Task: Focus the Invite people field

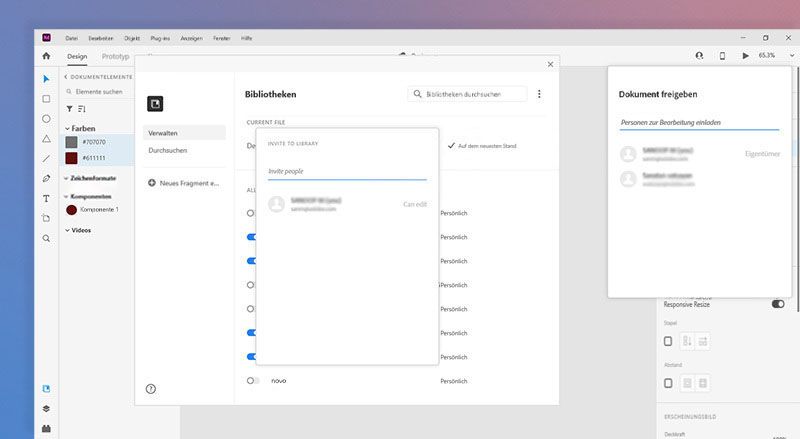Action: pos(347,172)
